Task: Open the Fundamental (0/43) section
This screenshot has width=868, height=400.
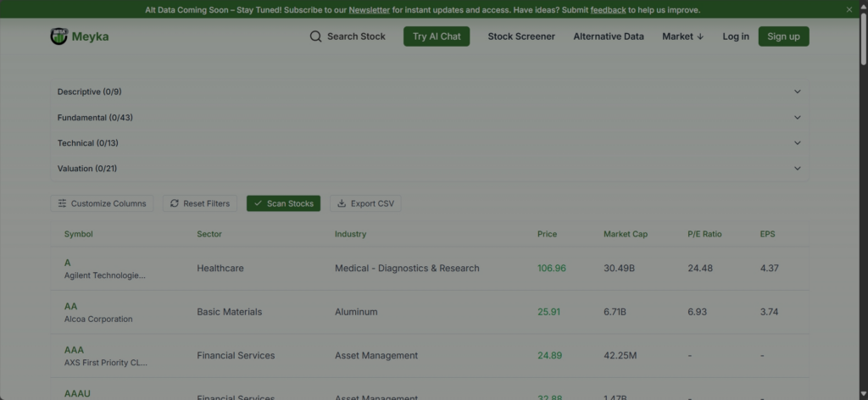Action: (x=429, y=117)
